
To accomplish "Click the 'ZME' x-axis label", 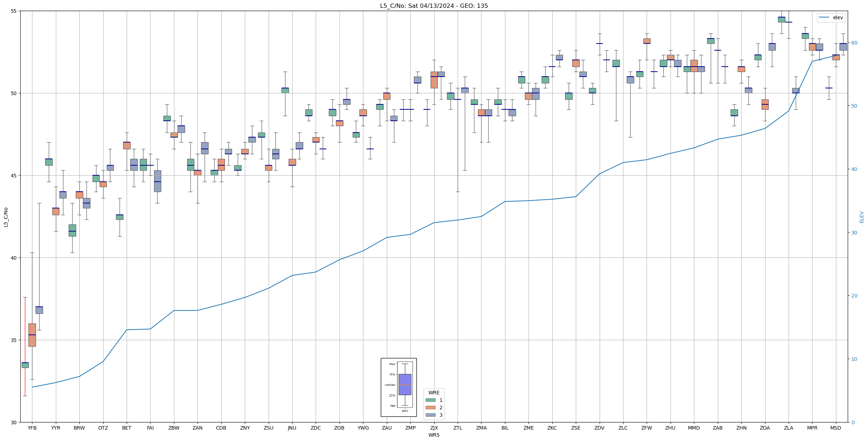I will pyautogui.click(x=528, y=428).
